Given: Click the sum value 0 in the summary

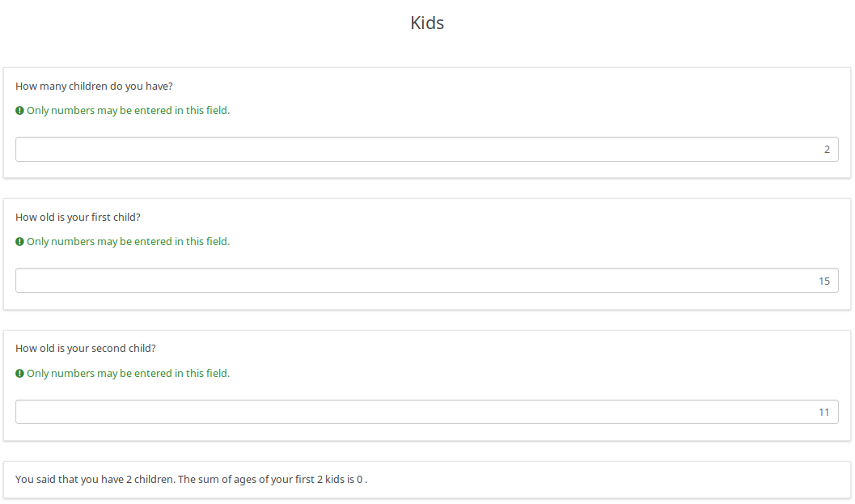Looking at the screenshot, I should coord(360,479).
